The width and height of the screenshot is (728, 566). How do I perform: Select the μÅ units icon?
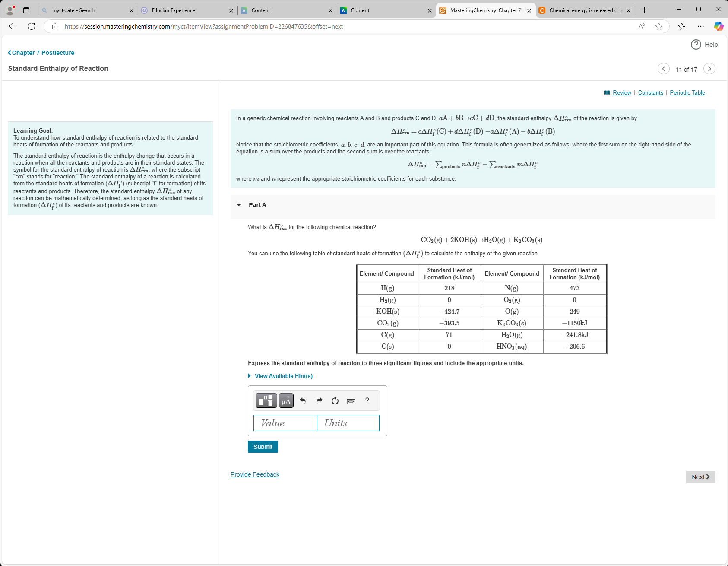click(285, 400)
